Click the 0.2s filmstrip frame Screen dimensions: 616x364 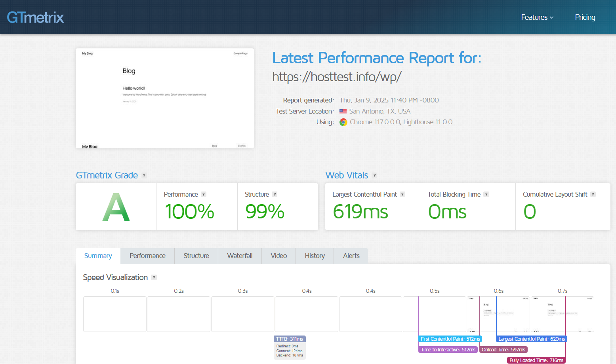pos(179,314)
